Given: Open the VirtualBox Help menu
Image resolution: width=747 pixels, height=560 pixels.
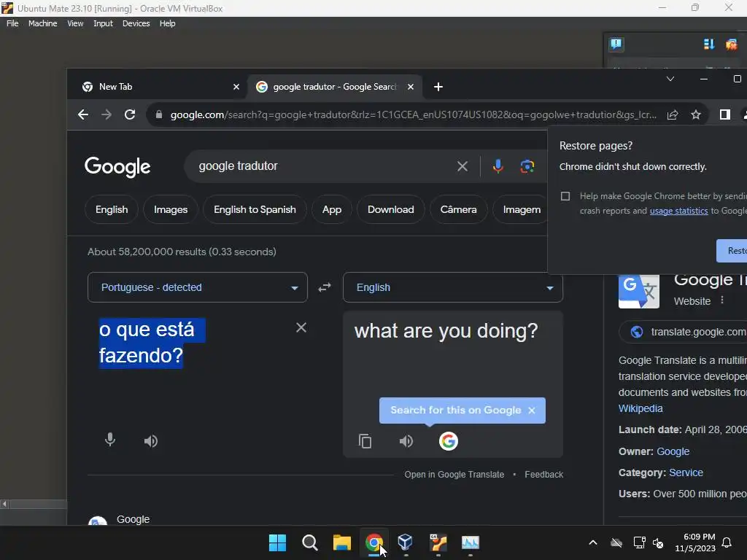Looking at the screenshot, I should pyautogui.click(x=167, y=23).
